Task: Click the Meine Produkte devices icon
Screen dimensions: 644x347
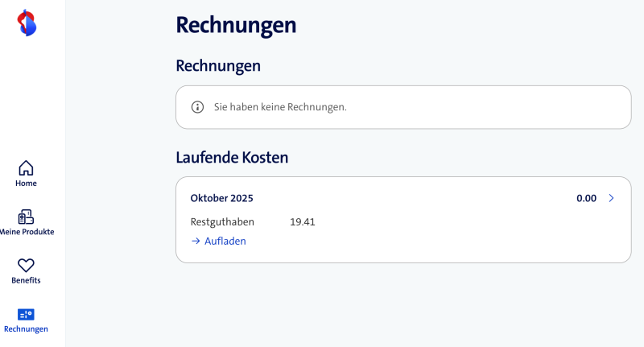Action: click(x=26, y=217)
